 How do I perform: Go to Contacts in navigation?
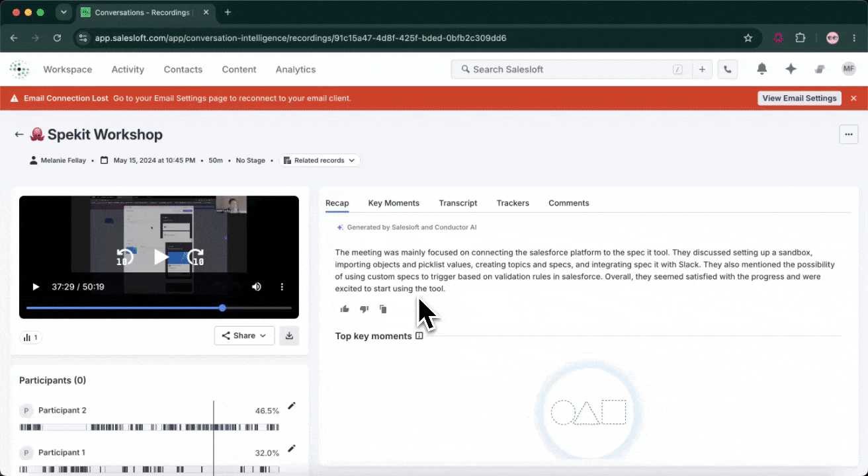point(183,69)
